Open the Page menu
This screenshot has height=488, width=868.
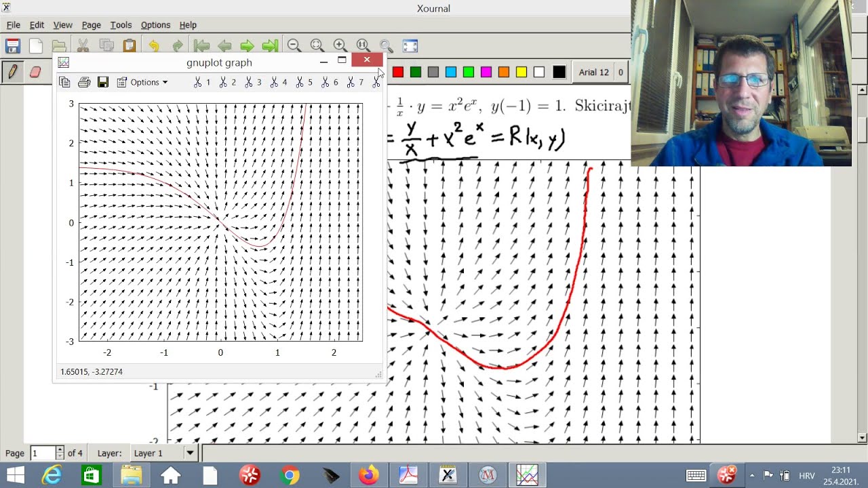[91, 24]
